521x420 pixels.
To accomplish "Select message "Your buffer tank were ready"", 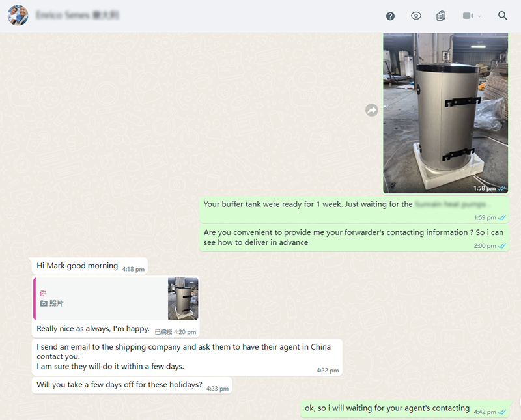I will pyautogui.click(x=354, y=210).
